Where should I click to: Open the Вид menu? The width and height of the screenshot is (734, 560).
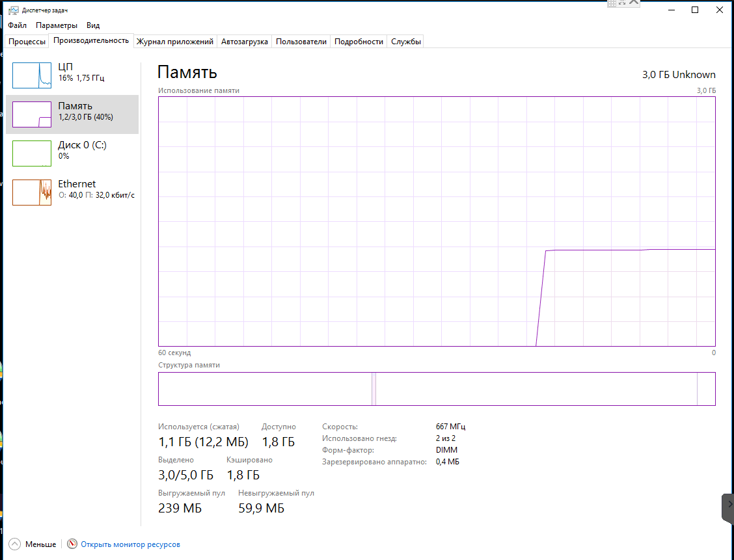(93, 25)
